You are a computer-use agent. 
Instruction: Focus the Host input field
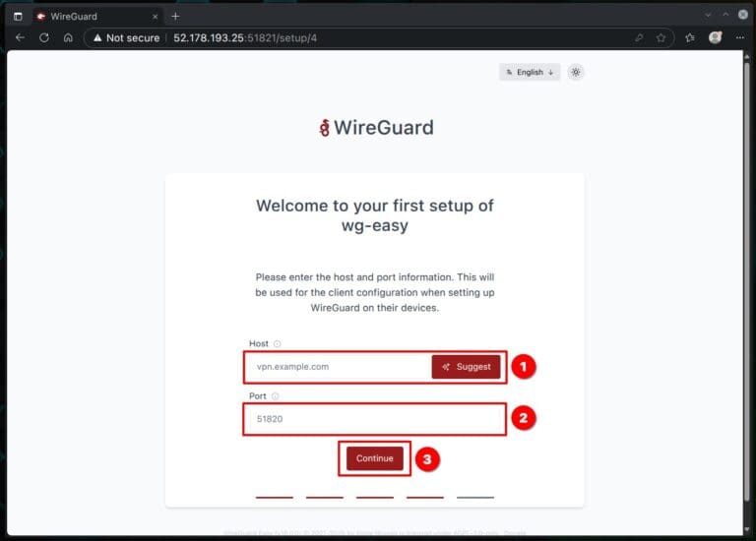click(339, 367)
